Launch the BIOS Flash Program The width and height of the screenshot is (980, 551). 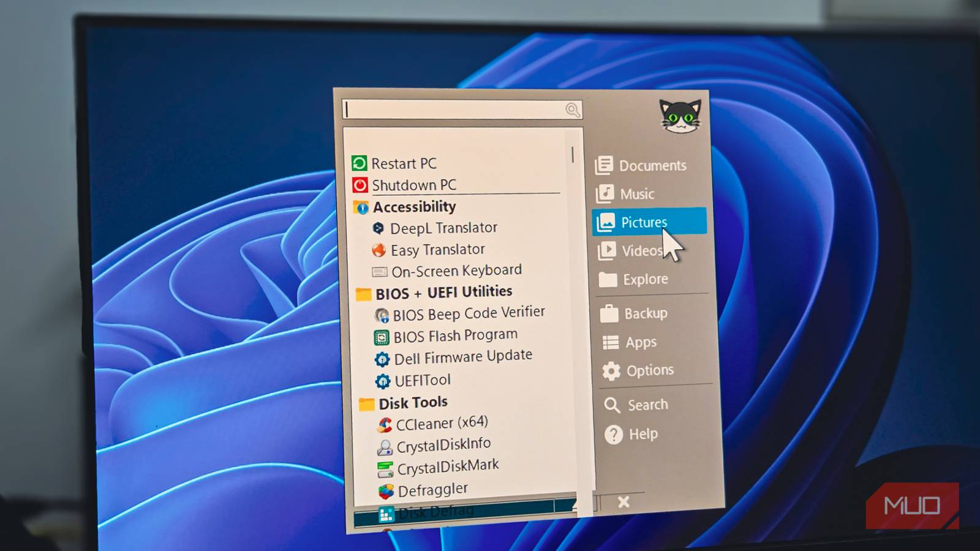(456, 334)
